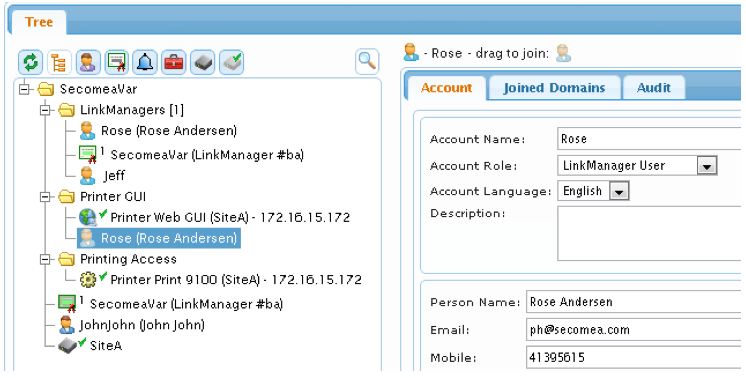Click the 'Description:' label text
This screenshot has width=746, height=378.
(467, 213)
